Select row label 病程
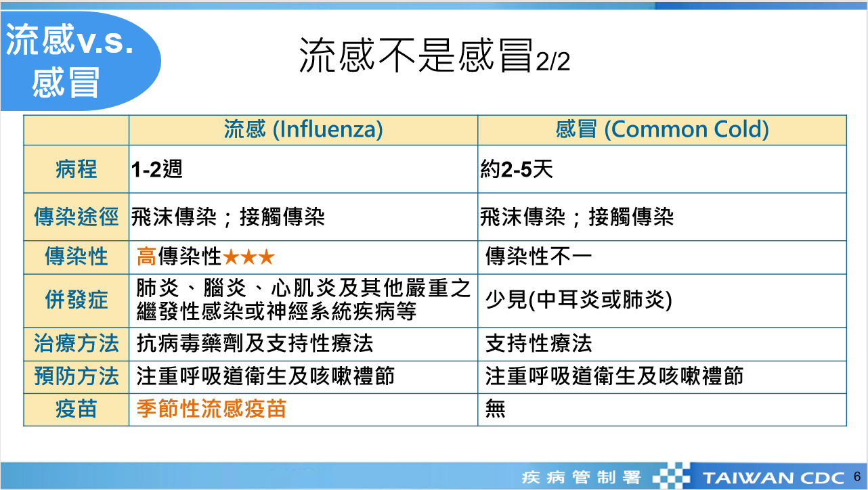This screenshot has width=868, height=490. (x=77, y=169)
